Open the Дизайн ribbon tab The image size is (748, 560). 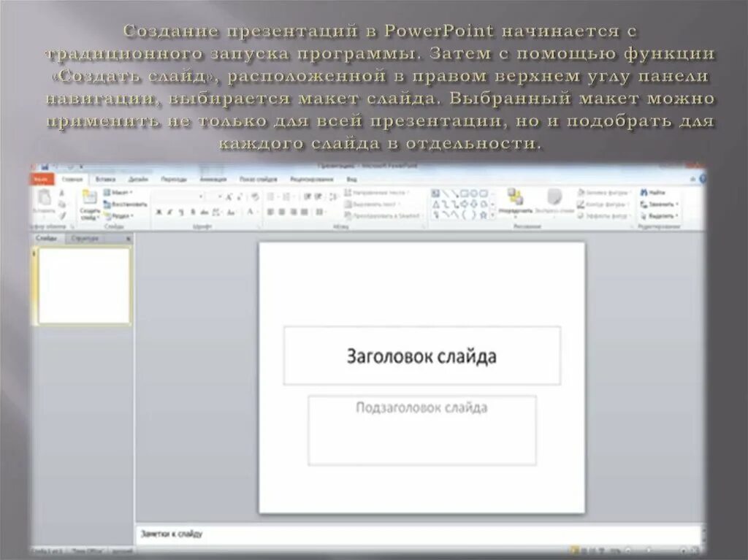pyautogui.click(x=138, y=180)
